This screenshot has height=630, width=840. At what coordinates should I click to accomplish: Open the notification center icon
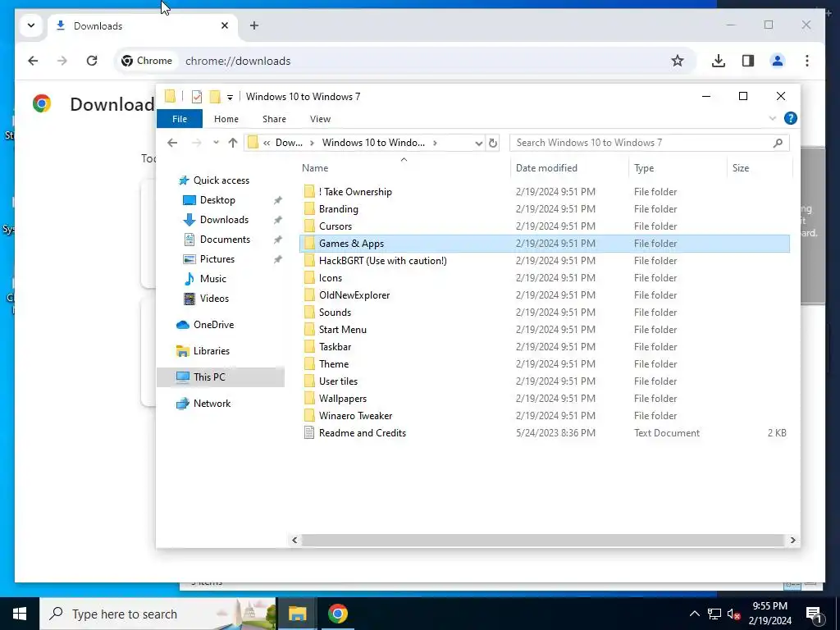[814, 614]
